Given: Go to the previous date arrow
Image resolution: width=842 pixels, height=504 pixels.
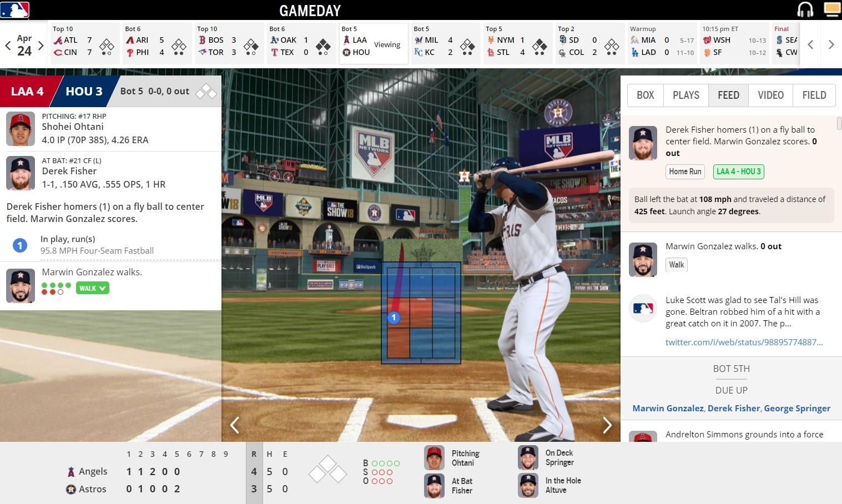Looking at the screenshot, I should coord(8,46).
